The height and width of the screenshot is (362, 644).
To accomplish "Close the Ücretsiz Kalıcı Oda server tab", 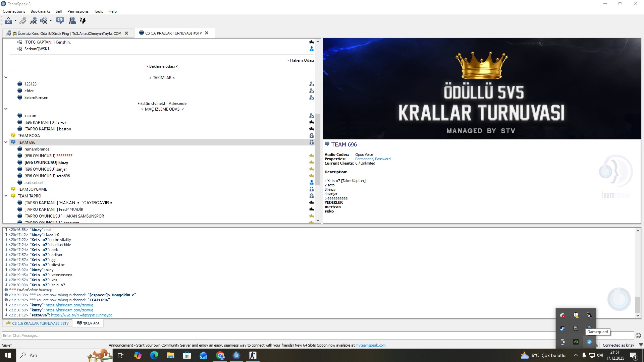I will click(126, 33).
